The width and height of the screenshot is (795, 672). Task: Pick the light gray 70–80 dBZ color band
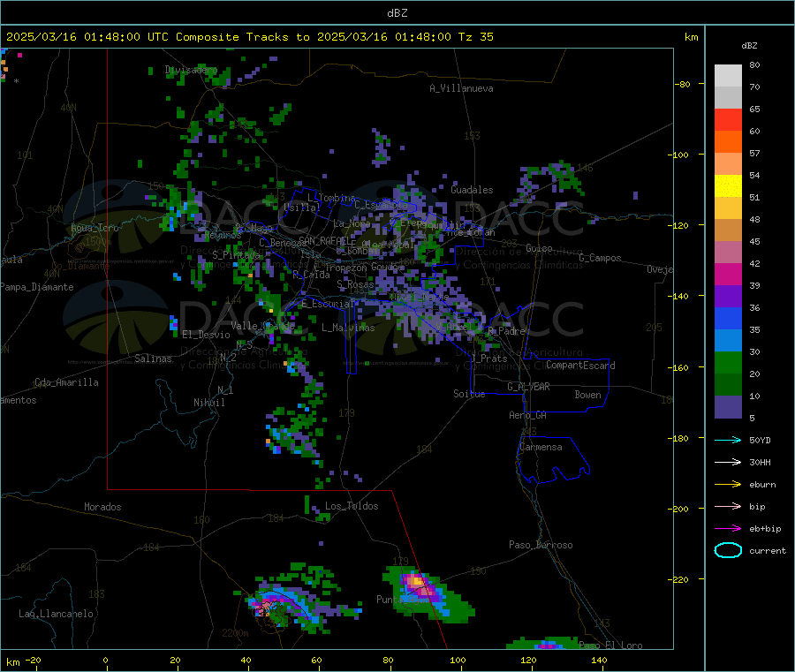pos(728,76)
